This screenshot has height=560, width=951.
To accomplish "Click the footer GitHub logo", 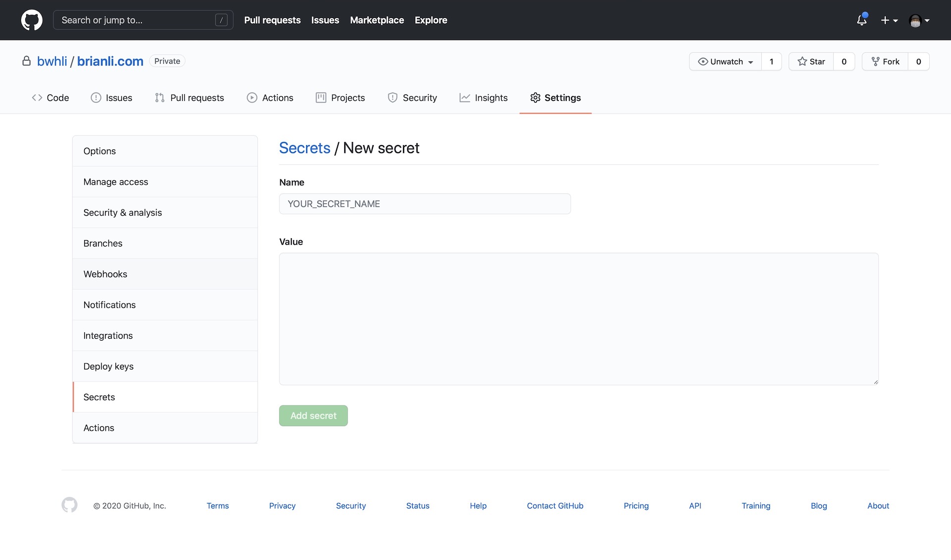I will pos(69,505).
